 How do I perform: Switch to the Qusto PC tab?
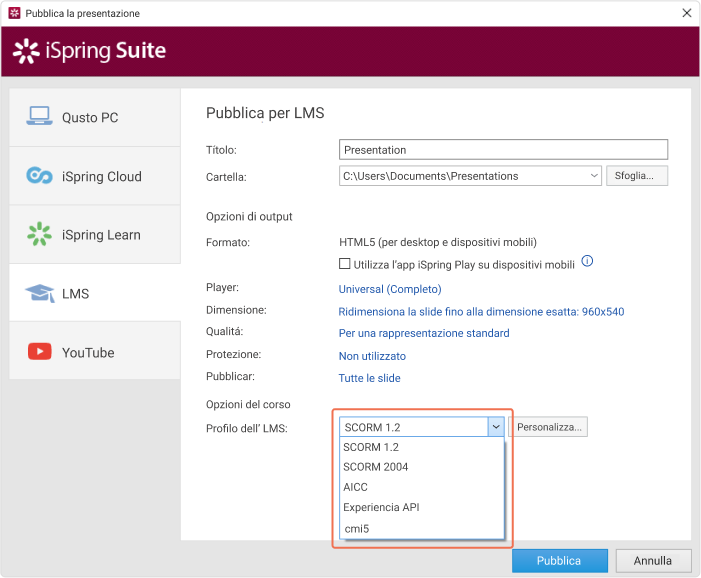click(95, 117)
